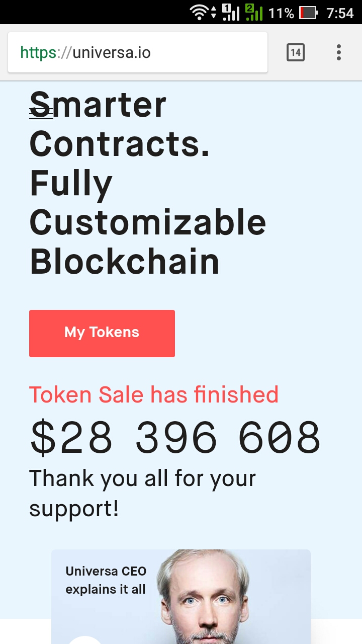Tap the "Universa CEO explains it all" caption

(106, 580)
